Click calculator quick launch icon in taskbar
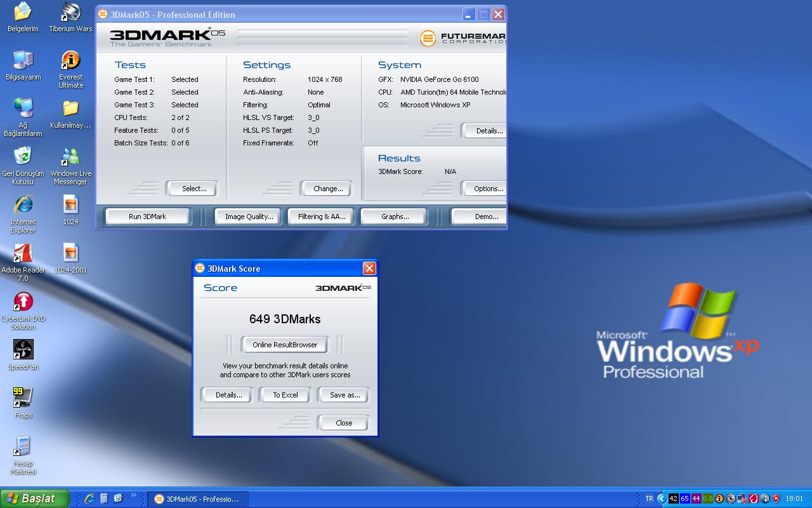Screen dimensions: 812x508 pos(104,498)
